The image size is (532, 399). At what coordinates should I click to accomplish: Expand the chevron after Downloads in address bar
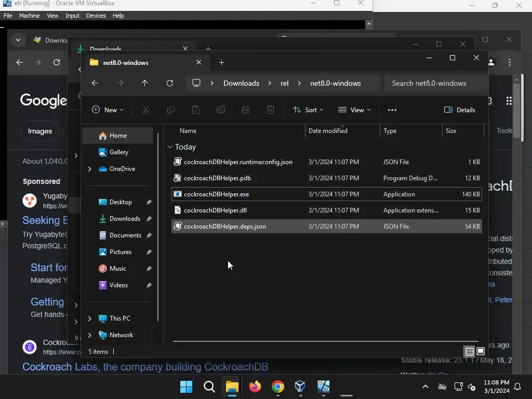270,83
